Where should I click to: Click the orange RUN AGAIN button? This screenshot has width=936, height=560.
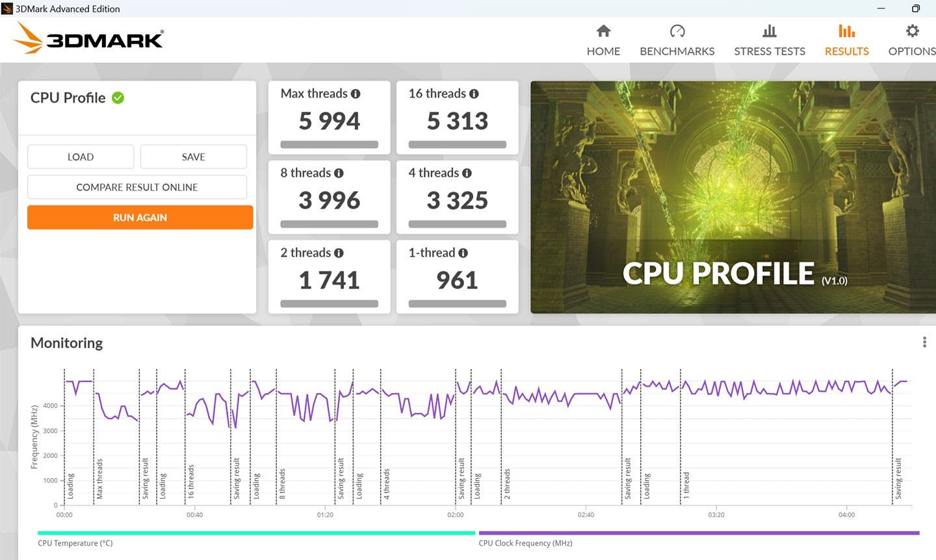pos(140,218)
